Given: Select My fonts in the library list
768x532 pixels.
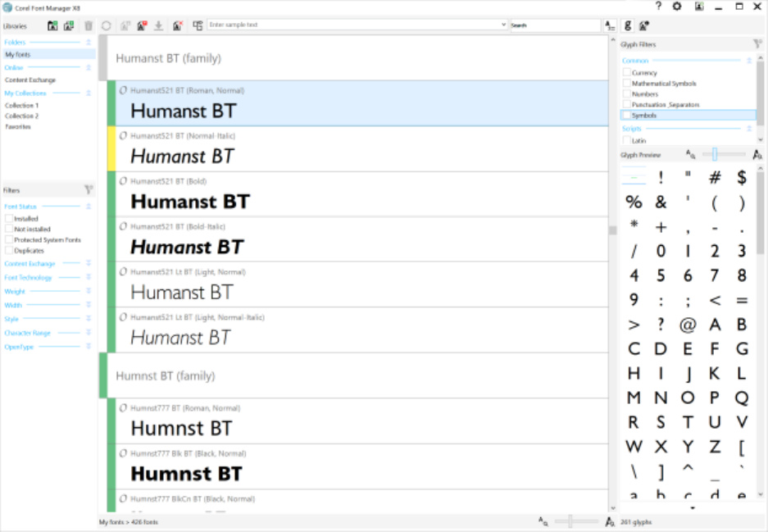Looking at the screenshot, I should click(x=48, y=54).
